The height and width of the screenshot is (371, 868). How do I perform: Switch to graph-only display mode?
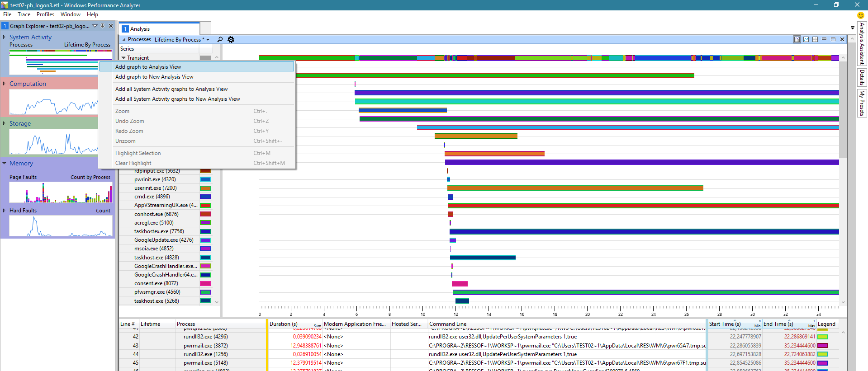click(806, 39)
